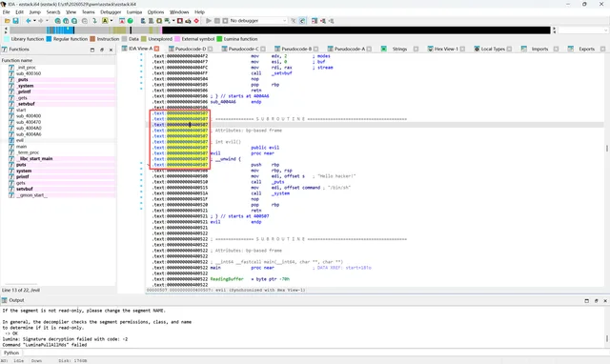Click the first round teal search icon

coord(57,21)
